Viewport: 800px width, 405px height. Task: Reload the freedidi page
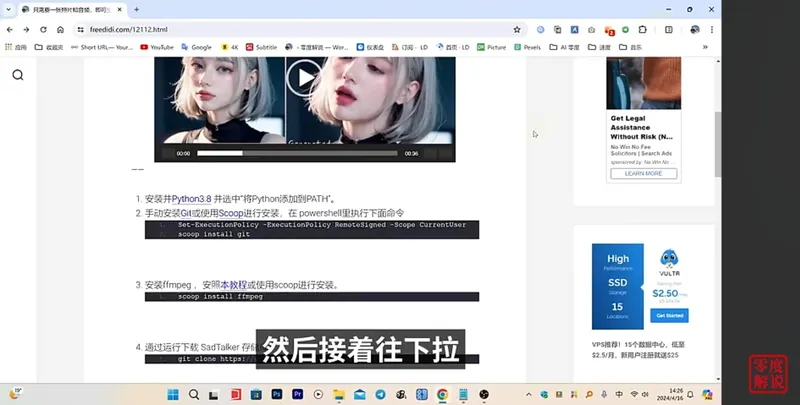[x=43, y=30]
